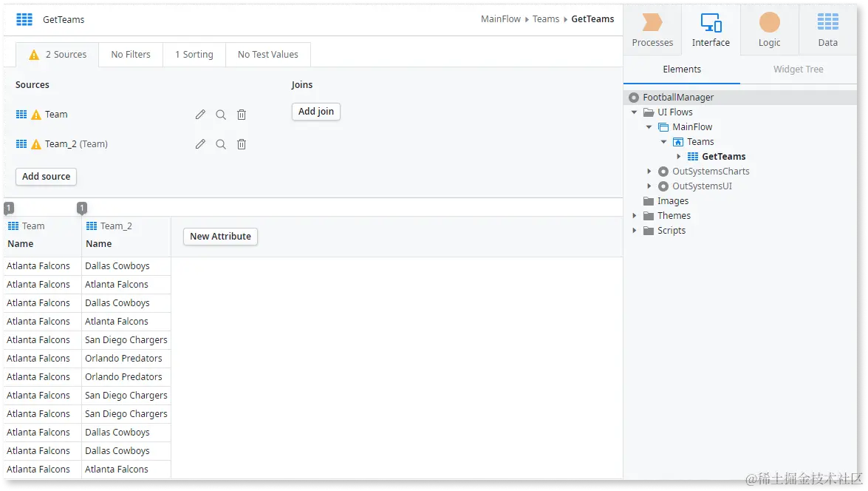Image resolution: width=868 pixels, height=491 pixels.
Task: Go to Teams in the breadcrumb
Action: click(546, 19)
